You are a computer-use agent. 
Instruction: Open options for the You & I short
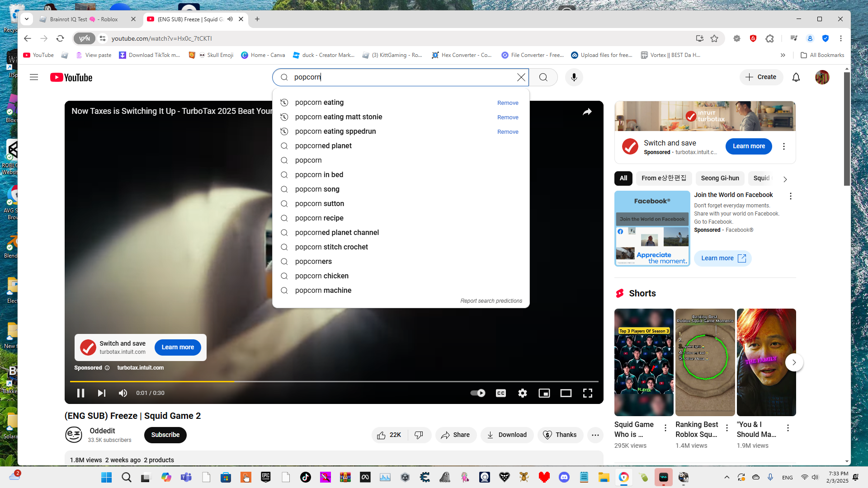tap(788, 428)
